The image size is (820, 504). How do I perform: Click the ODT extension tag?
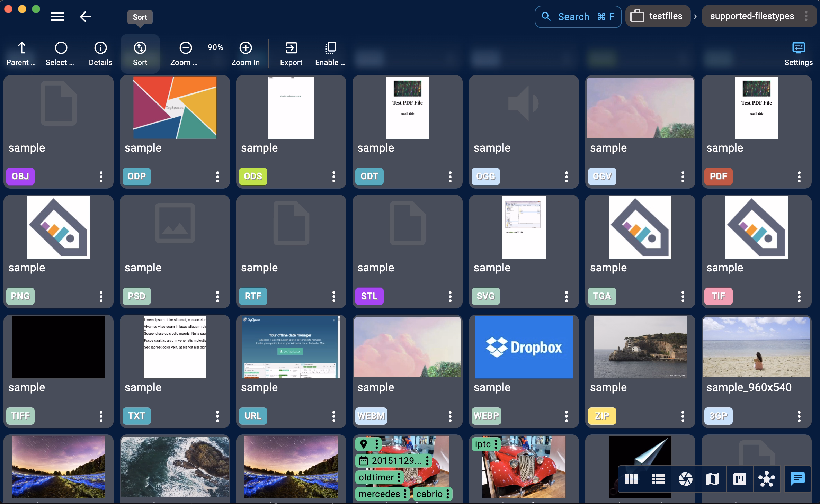coord(369,176)
